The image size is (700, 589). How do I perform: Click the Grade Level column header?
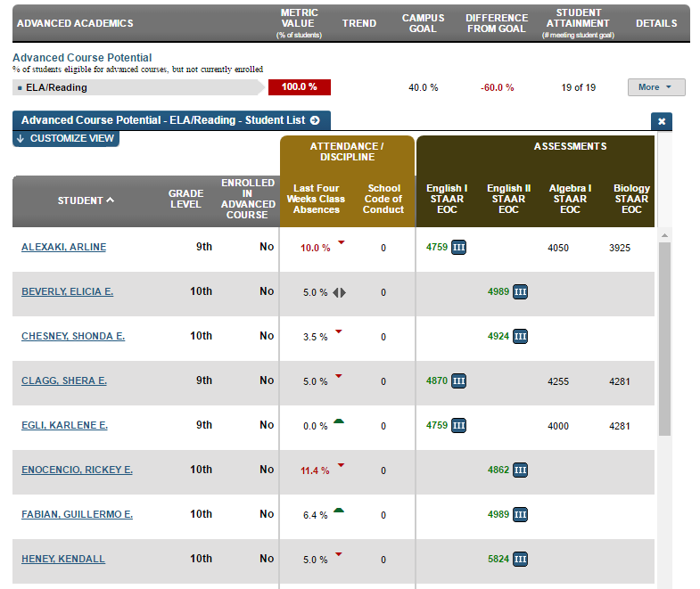coord(185,199)
